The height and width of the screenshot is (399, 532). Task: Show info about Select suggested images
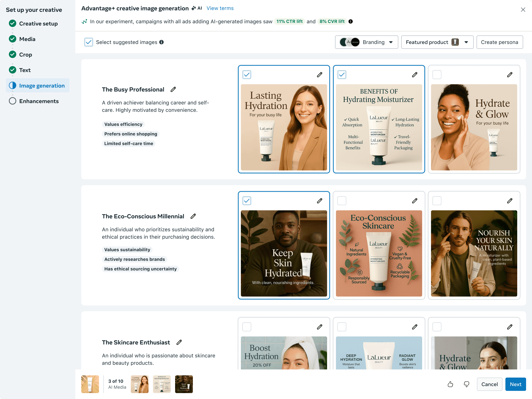tap(162, 42)
